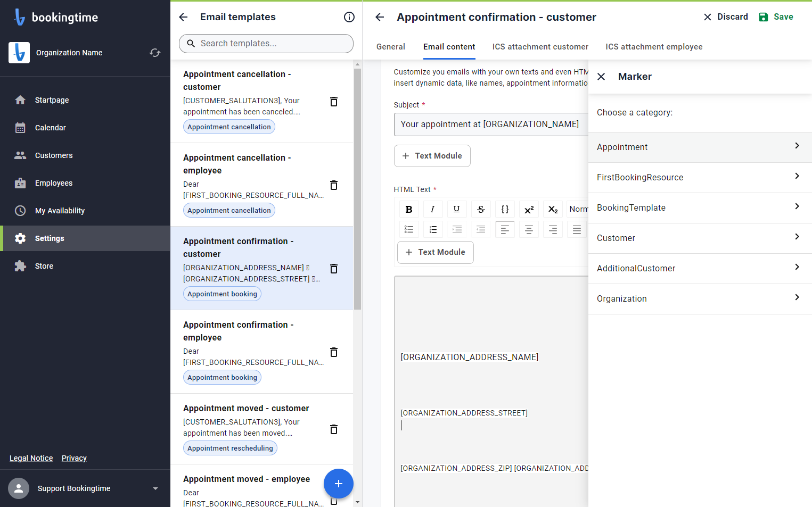Expand Customer marker category
Screen dimensions: 812x507
pos(700,238)
